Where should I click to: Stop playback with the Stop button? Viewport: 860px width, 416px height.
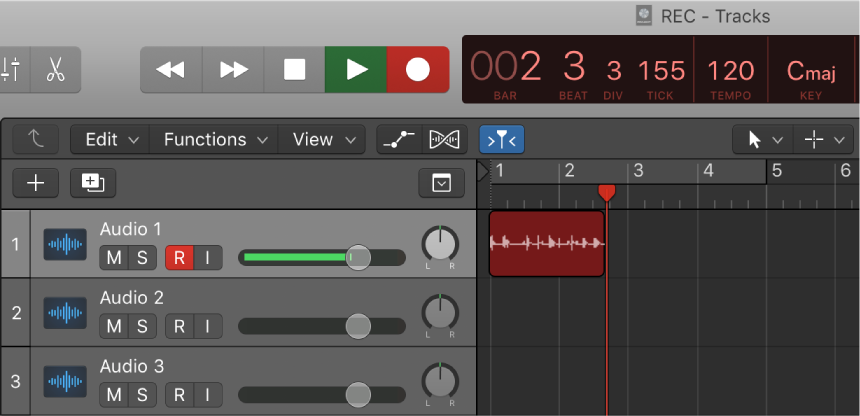point(295,70)
